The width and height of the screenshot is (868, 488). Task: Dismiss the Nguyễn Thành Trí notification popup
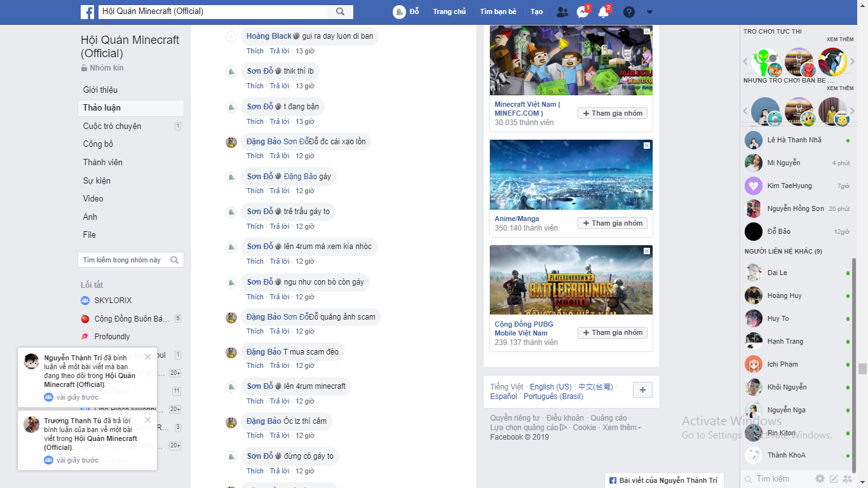148,356
